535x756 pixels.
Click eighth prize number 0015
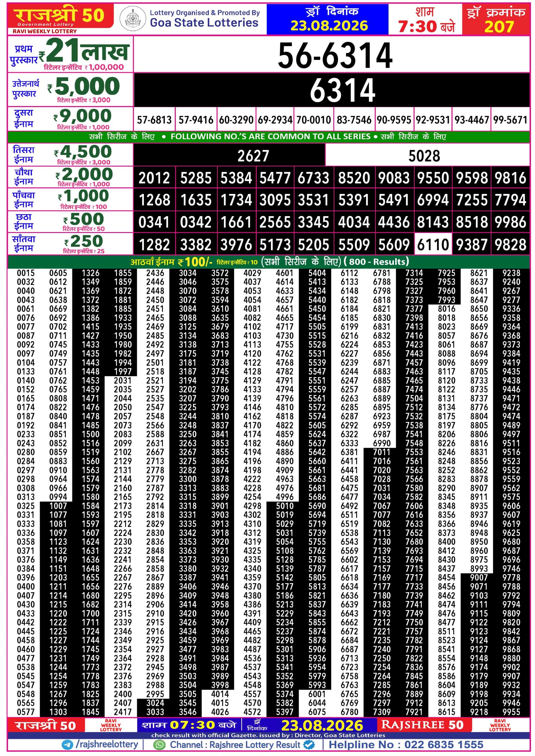click(26, 273)
